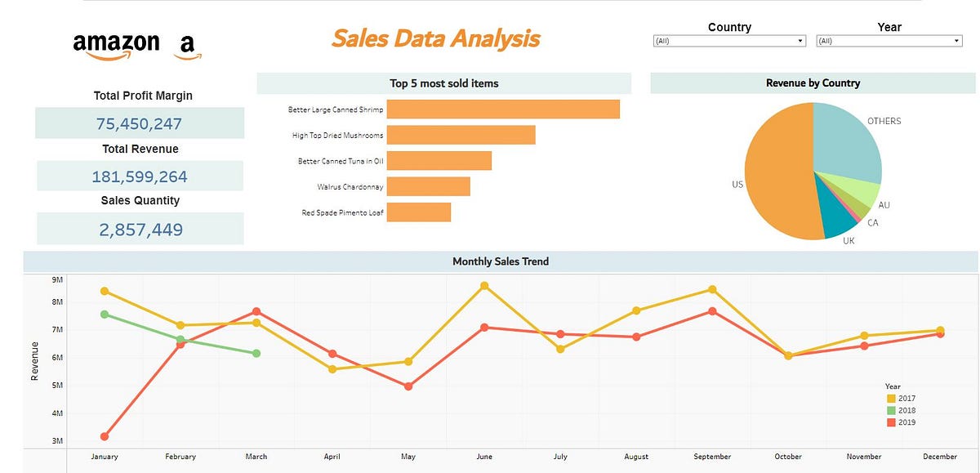Click the Better Large Canned Shrimp bar

click(502, 109)
